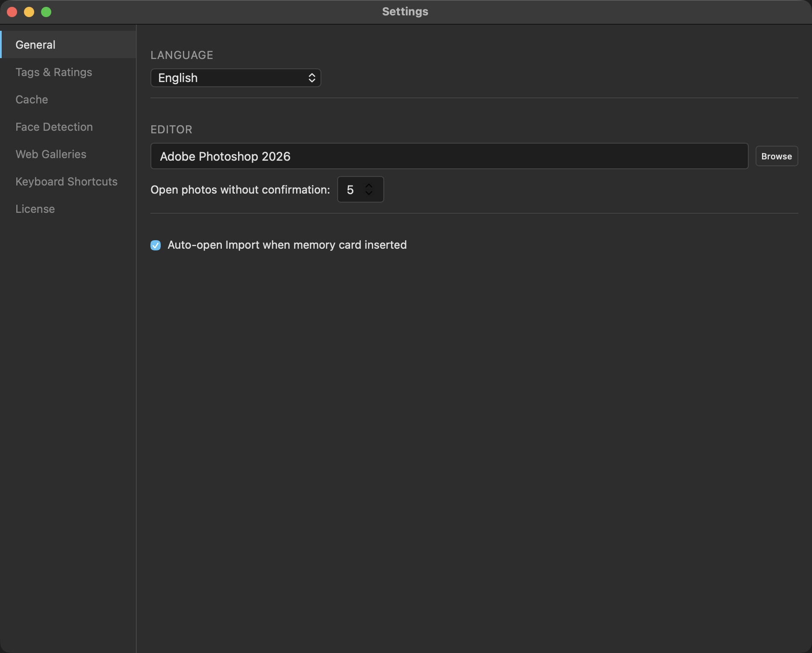Maximize the Settings window with green button
Viewport: 812px width, 653px height.
(46, 12)
